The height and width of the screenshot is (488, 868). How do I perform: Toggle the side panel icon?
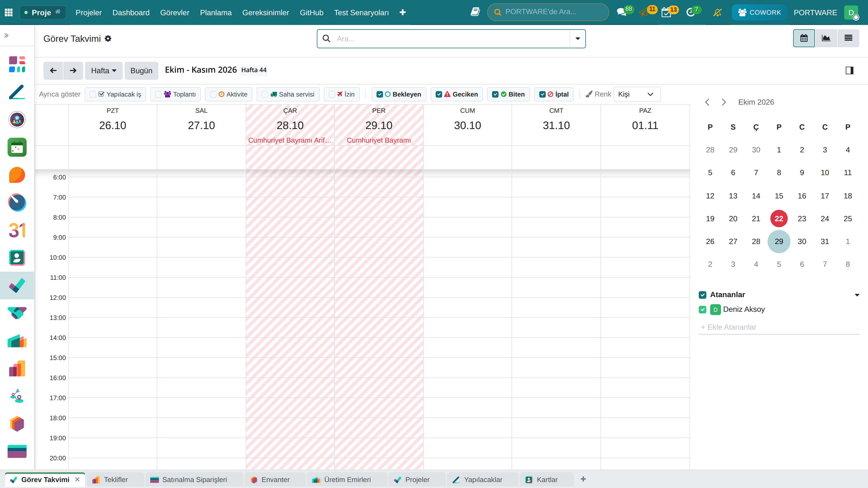(x=850, y=70)
